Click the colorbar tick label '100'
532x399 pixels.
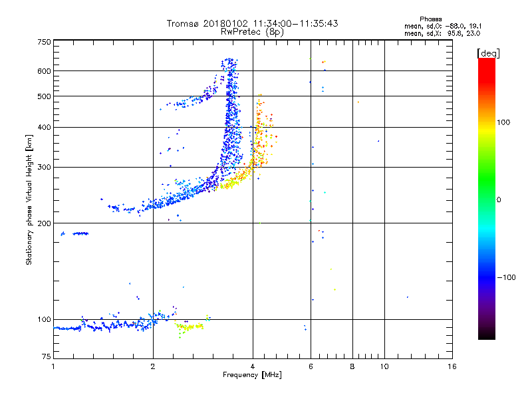[503, 122]
